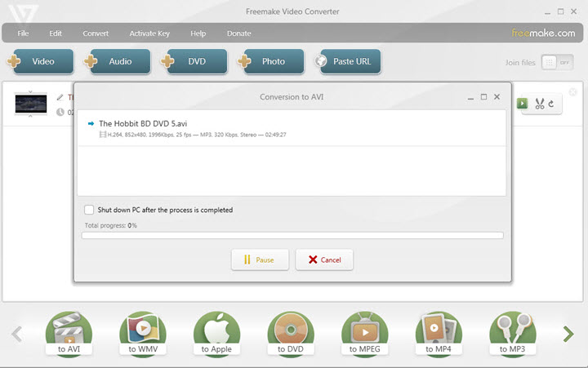Select the to MP3 format icon
588x368 pixels.
512,334
